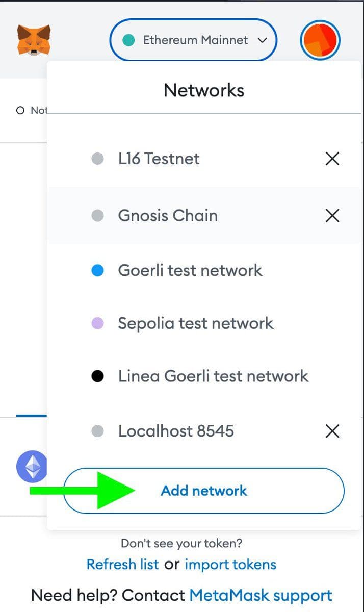The height and width of the screenshot is (612, 364).
Task: Select Gnosis Chain from networks list
Action: point(168,216)
